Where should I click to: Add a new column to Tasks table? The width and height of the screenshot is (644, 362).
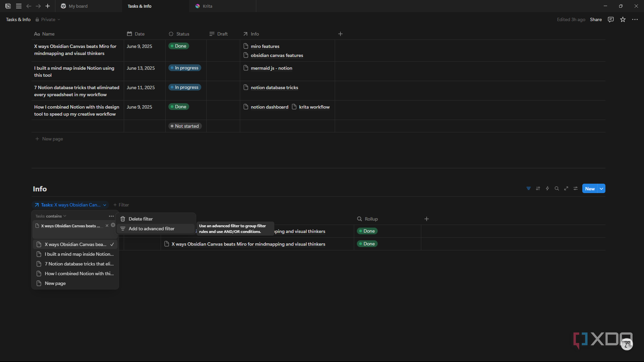(340, 34)
